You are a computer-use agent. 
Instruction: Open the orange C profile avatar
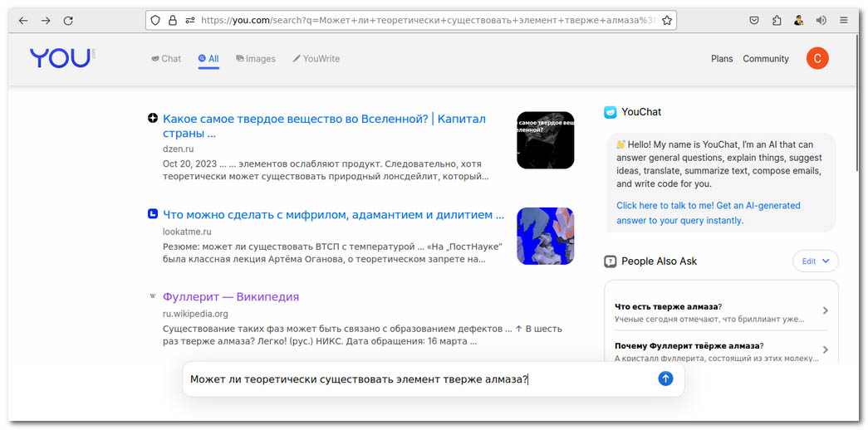[817, 58]
